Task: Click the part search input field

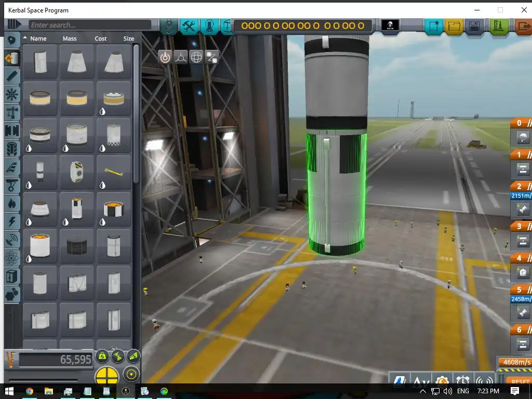Action: [x=90, y=25]
